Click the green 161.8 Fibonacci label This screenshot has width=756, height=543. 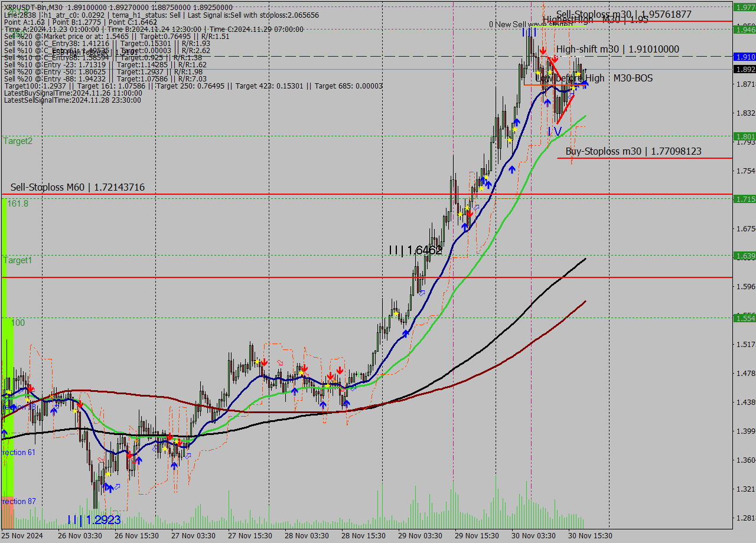[x=18, y=203]
